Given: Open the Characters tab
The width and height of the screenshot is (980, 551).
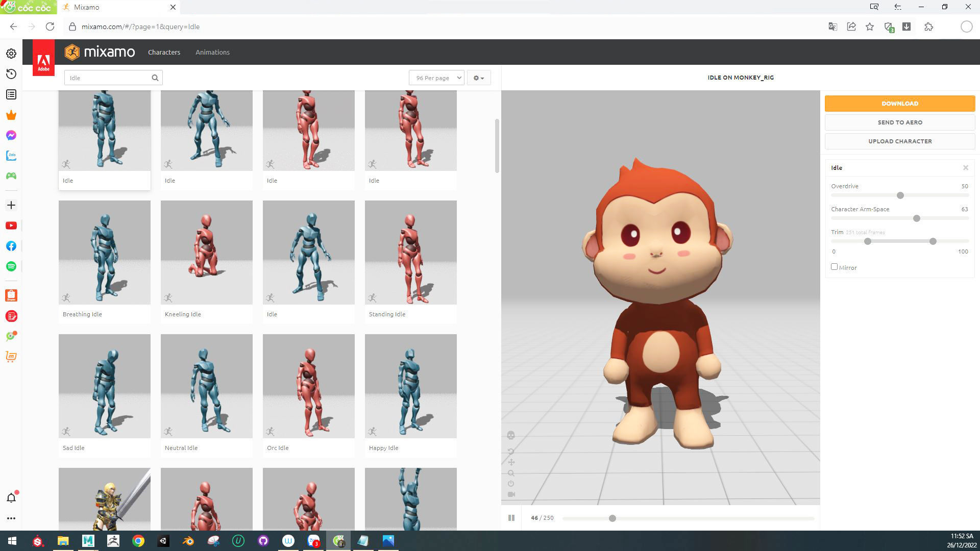Looking at the screenshot, I should coord(164,52).
